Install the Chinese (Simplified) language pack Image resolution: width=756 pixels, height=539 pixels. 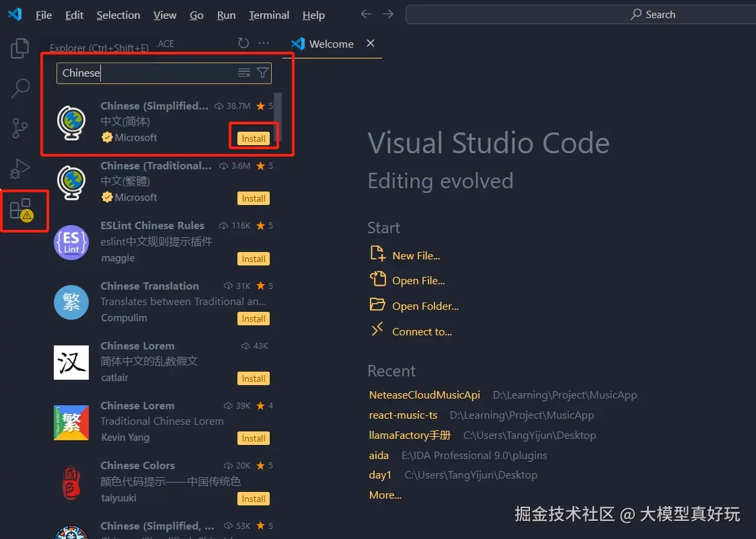pos(254,137)
